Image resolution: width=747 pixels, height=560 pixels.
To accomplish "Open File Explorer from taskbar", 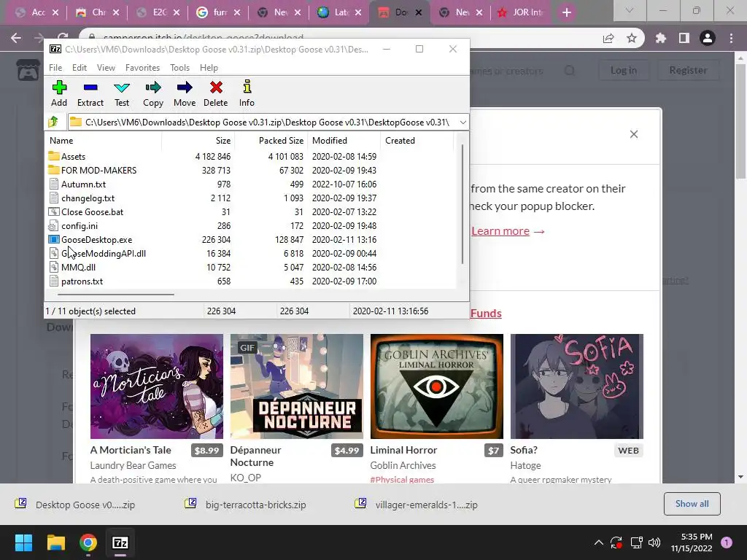I will 55,542.
